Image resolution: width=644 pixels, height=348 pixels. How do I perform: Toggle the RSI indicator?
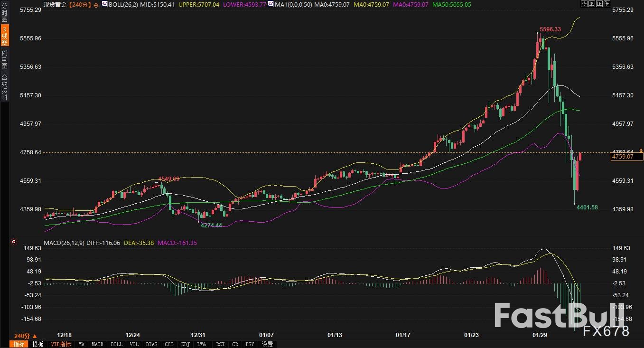pyautogui.click(x=220, y=344)
